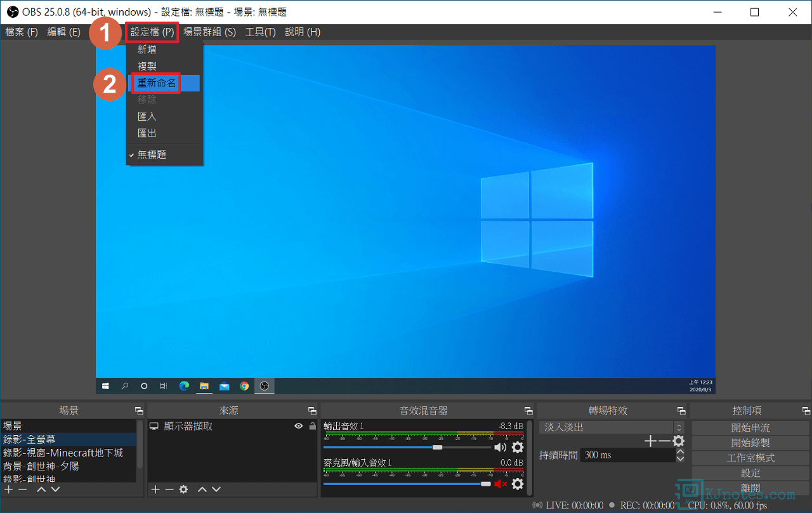Open the 場景群組 (S) menu
Image resolution: width=812 pixels, height=513 pixels.
point(209,32)
